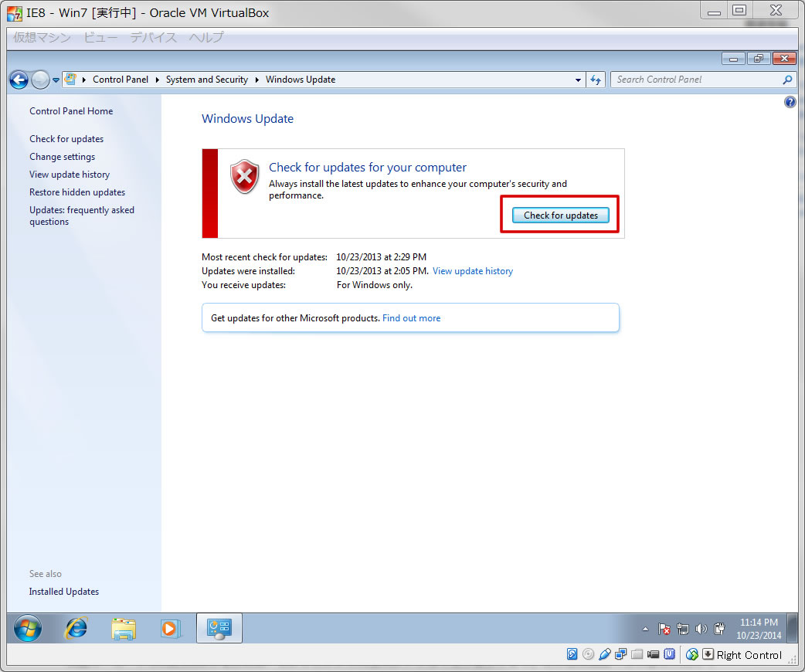This screenshot has height=672, width=805.
Task: Click 'For Windows only.' text
Action: (x=374, y=285)
